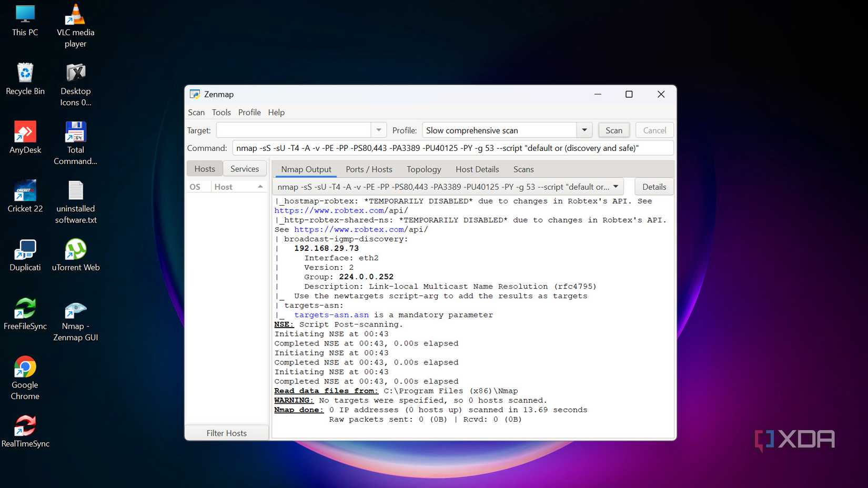This screenshot has height=488, width=868.
Task: Open the Help menu
Action: pyautogui.click(x=276, y=113)
